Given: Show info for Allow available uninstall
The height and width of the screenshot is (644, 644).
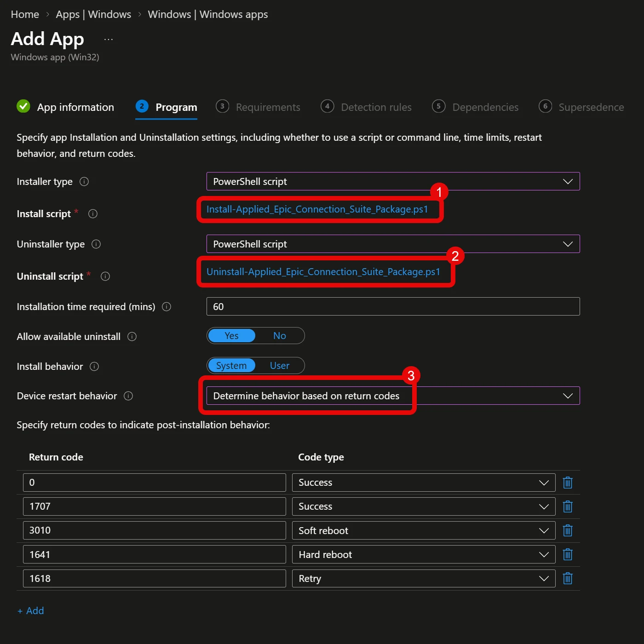Looking at the screenshot, I should [x=132, y=337].
